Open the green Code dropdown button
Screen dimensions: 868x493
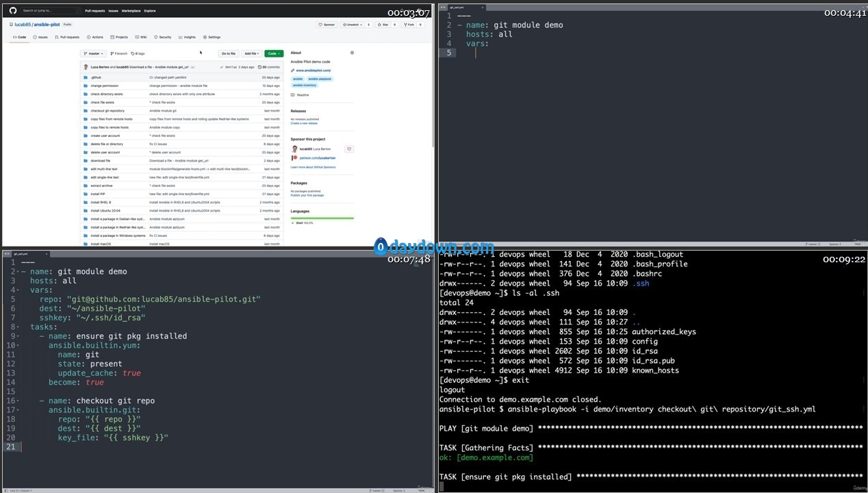274,53
